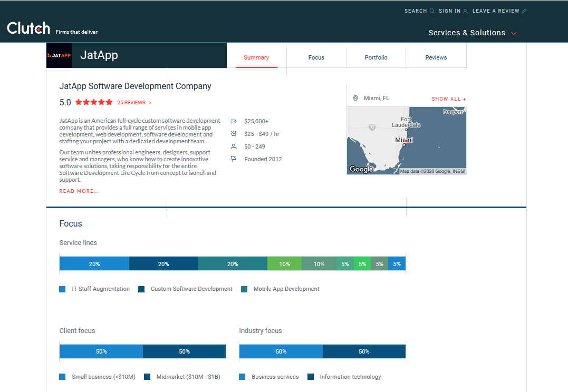This screenshot has height=392, width=568.
Task: Click the sign in user icon
Action: coord(466,11)
